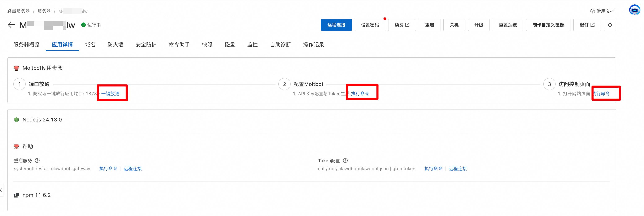Click 重启 to restart the server
The image size is (644, 216).
429,25
